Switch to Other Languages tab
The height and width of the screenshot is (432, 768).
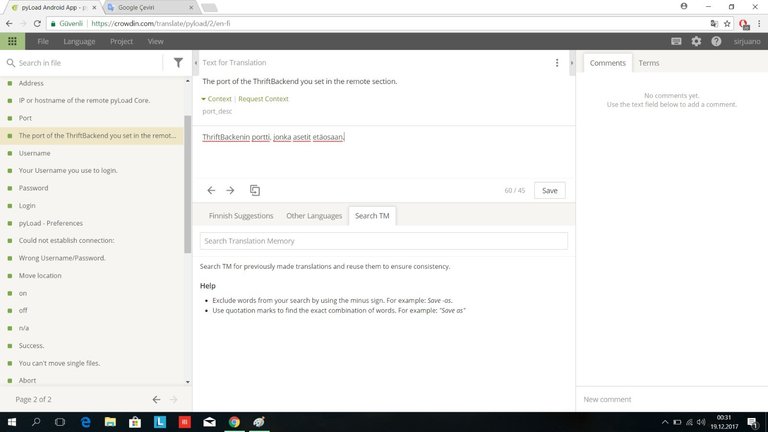click(x=314, y=216)
